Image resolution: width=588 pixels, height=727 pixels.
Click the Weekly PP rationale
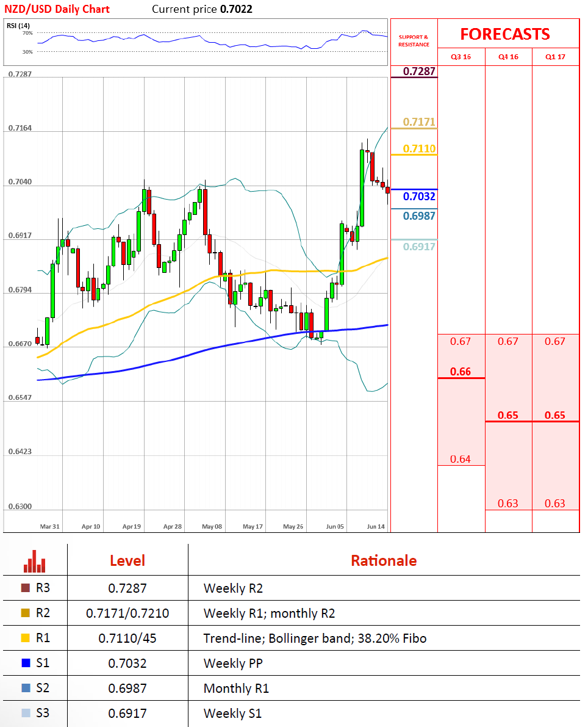pyautogui.click(x=233, y=664)
